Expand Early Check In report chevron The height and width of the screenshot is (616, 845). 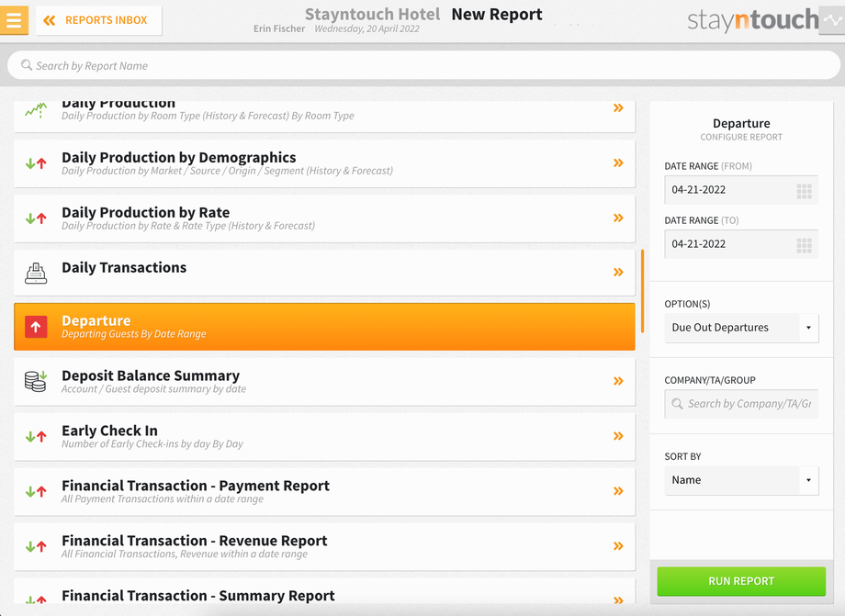(x=618, y=436)
